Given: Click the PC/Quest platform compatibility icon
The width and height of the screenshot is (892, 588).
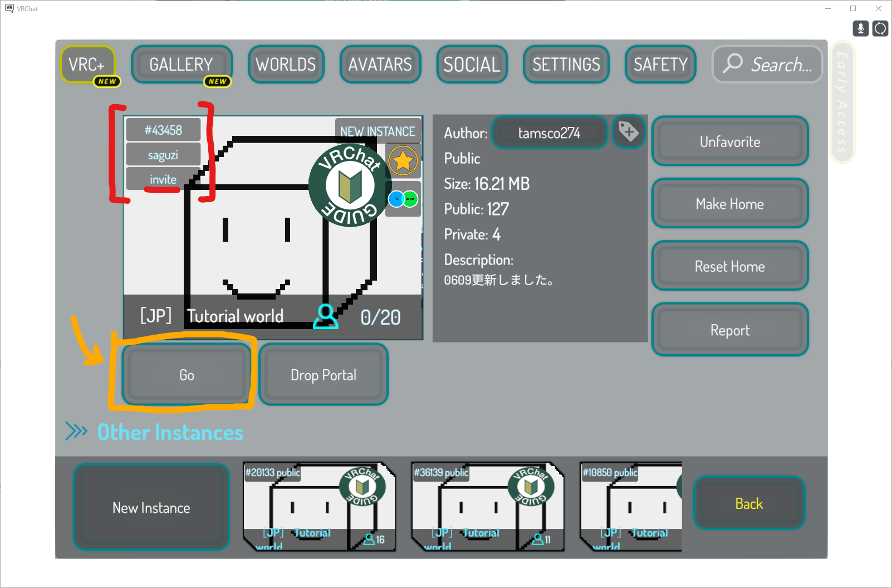Looking at the screenshot, I should tap(403, 199).
